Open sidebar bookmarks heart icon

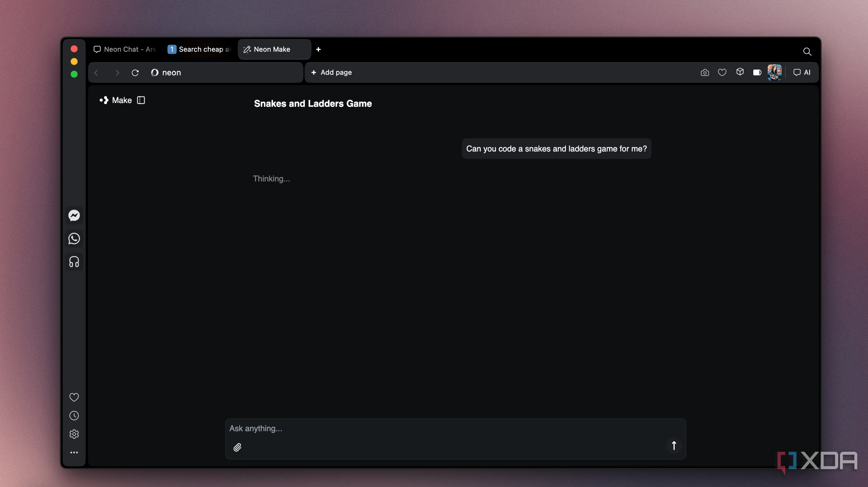tap(74, 397)
